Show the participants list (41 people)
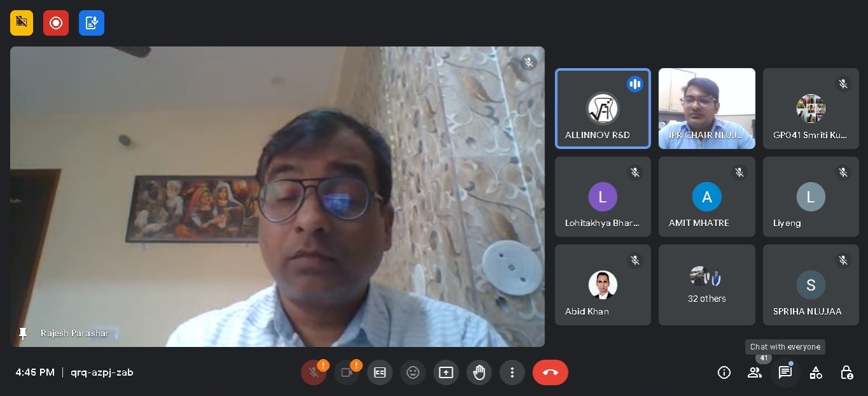 (755, 372)
